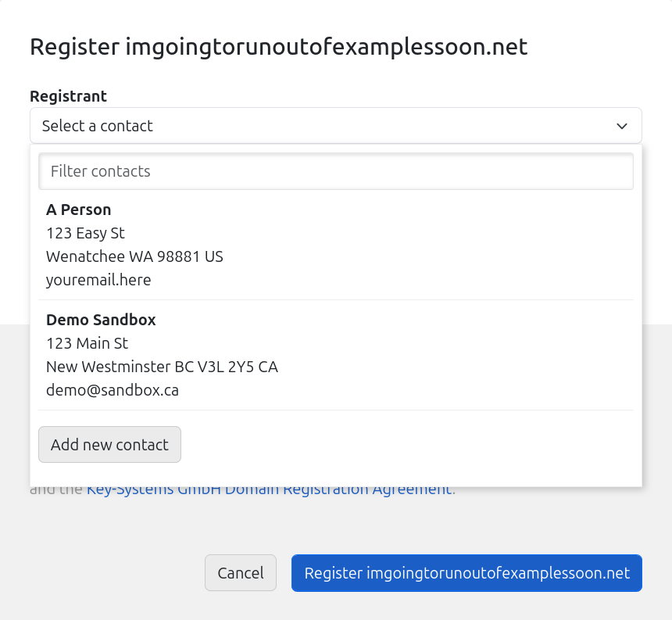Select contact with email youremail.here

tap(98, 280)
